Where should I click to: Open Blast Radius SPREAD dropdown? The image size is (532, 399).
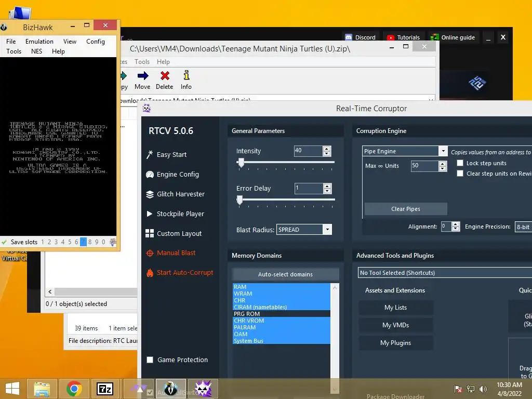click(x=327, y=229)
